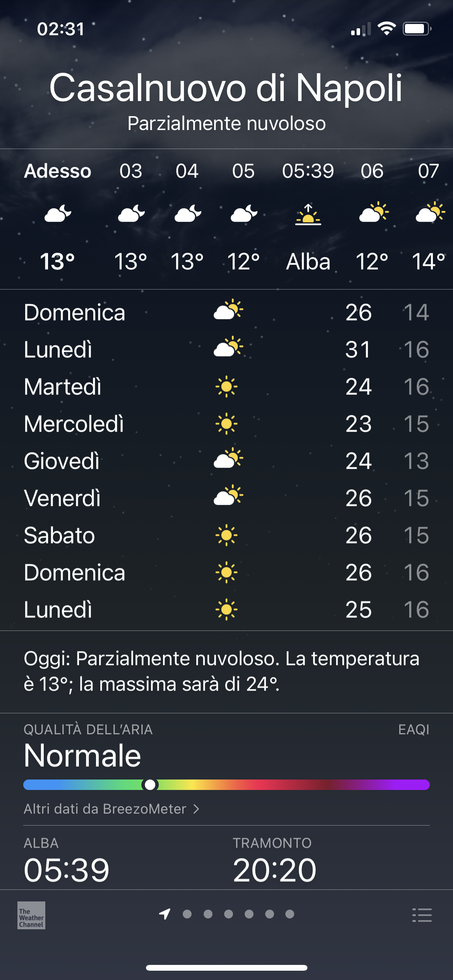The width and height of the screenshot is (453, 980).
Task: Tap the current location arrow indicator
Action: 165,914
